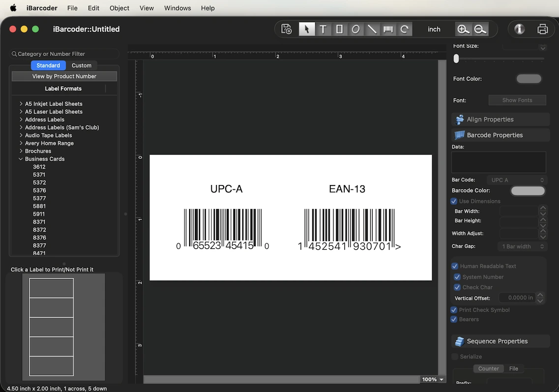Image resolution: width=559 pixels, height=392 pixels.
Task: Open the Char Gap dropdown
Action: coord(522,246)
